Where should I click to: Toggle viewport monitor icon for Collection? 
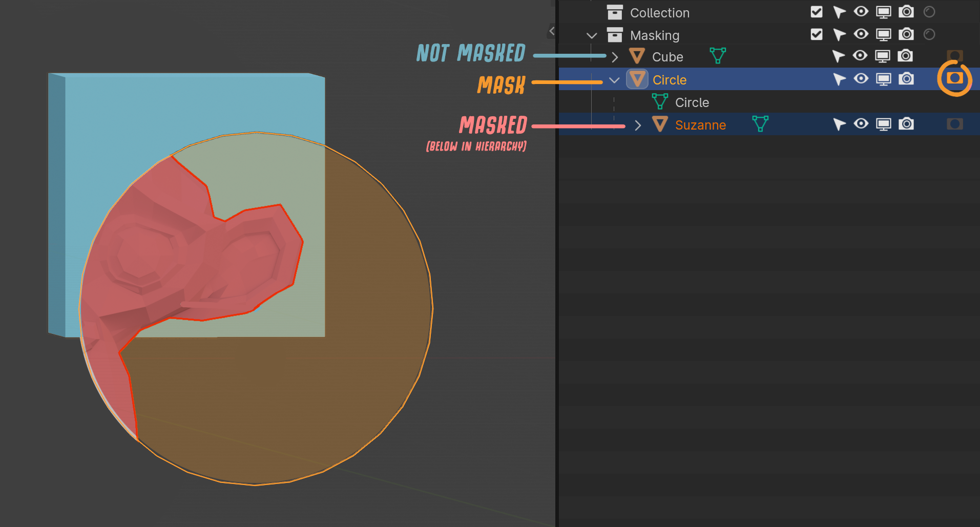tap(884, 12)
